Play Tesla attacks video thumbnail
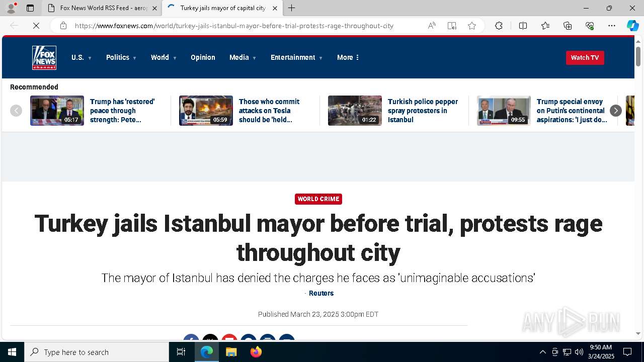 click(206, 111)
